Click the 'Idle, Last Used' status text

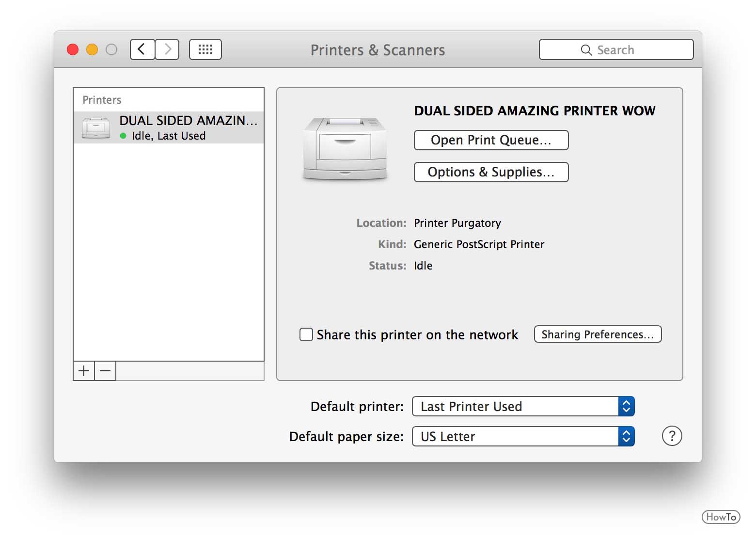coord(169,136)
